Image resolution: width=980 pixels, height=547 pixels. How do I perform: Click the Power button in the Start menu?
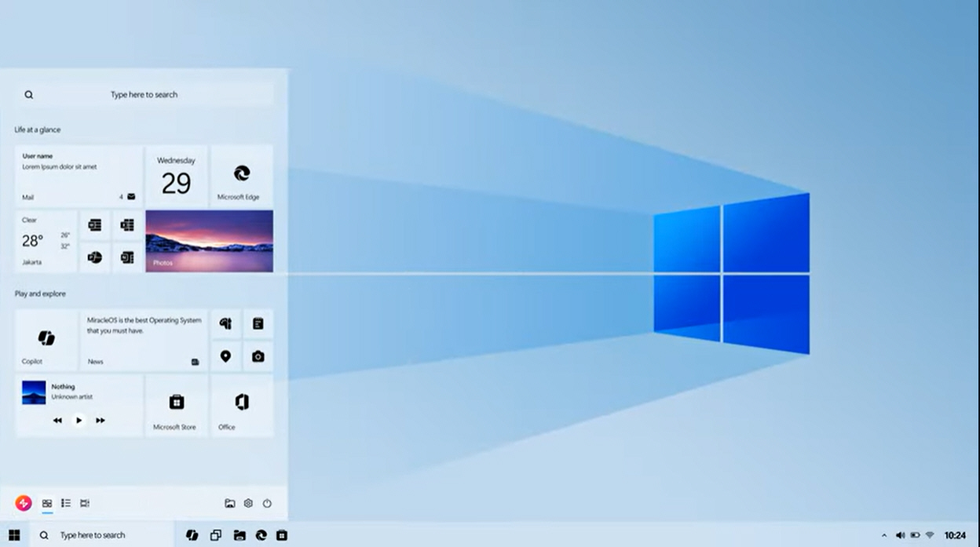[x=268, y=503]
